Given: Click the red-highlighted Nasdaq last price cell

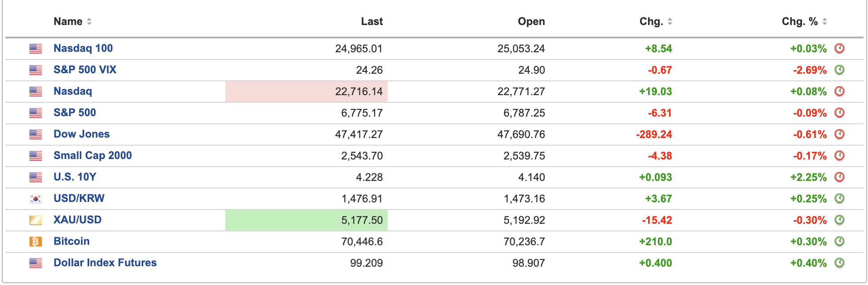Looking at the screenshot, I should [x=306, y=92].
